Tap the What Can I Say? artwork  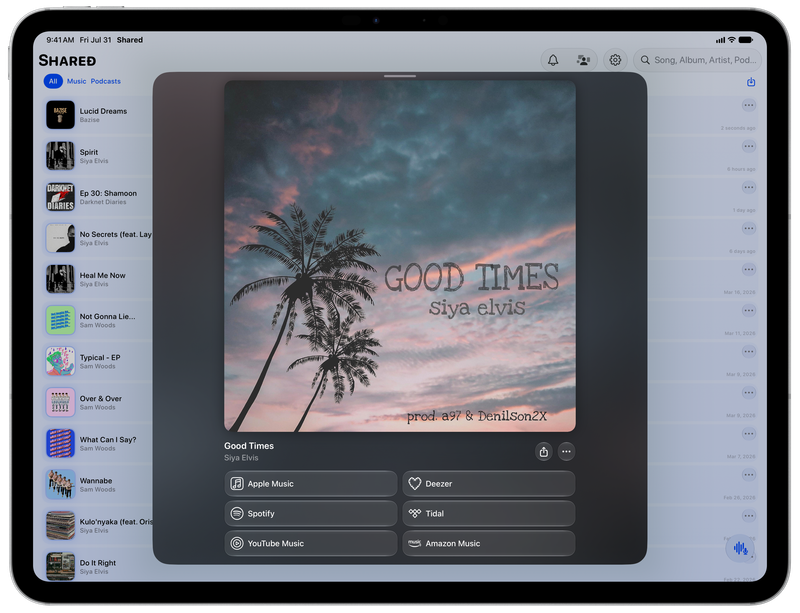[x=60, y=443]
